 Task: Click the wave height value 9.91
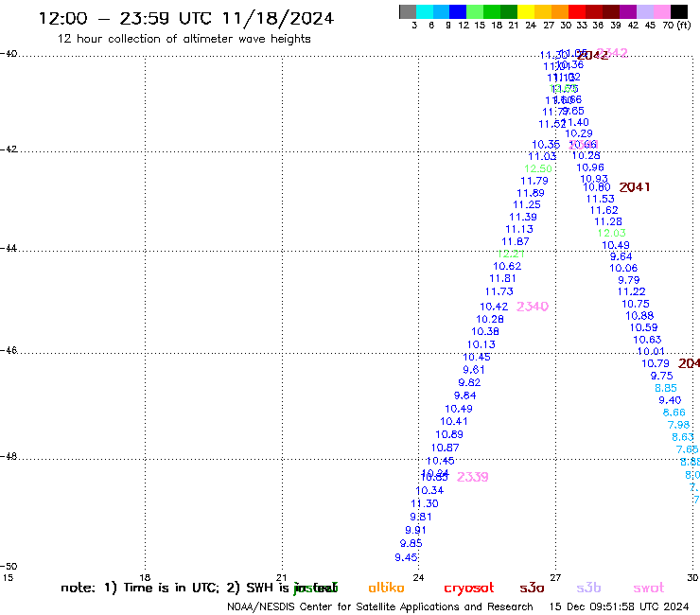coord(415,530)
